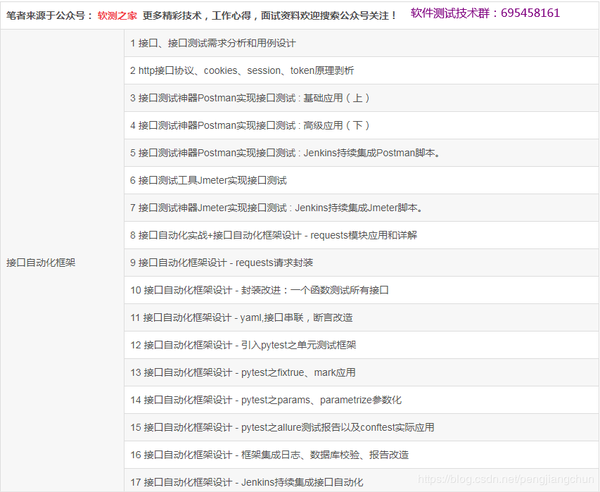This screenshot has width=600, height=492.
Task: Select row 14 pytest之params、parametrize参数化
Action: (362, 400)
